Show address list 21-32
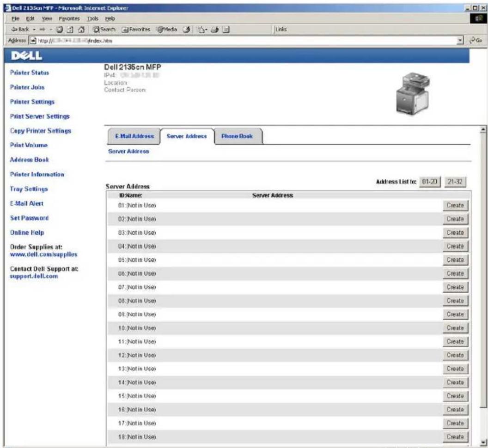 (455, 182)
